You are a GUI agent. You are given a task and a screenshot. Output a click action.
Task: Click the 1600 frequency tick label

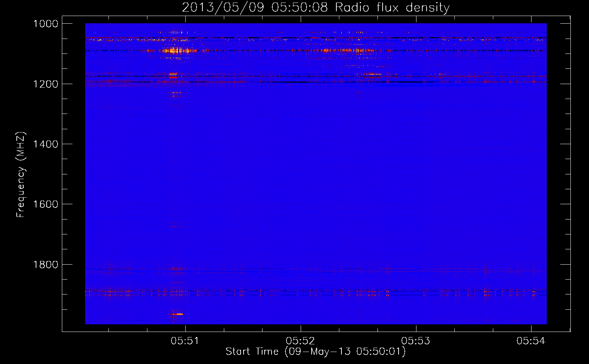46,204
